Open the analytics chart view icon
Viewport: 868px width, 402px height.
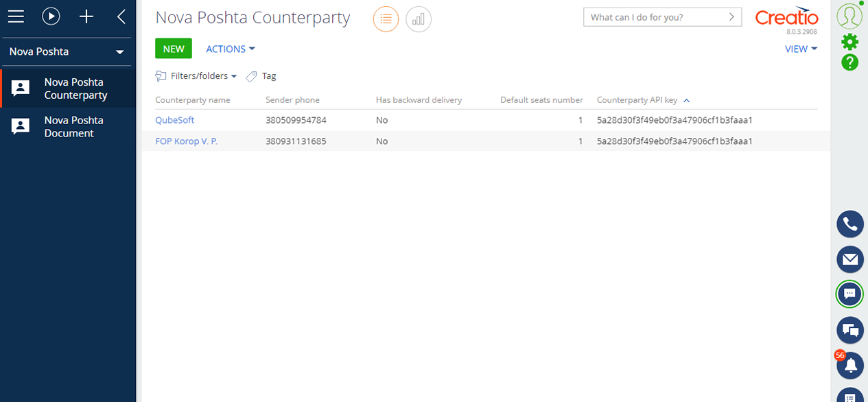pos(418,19)
